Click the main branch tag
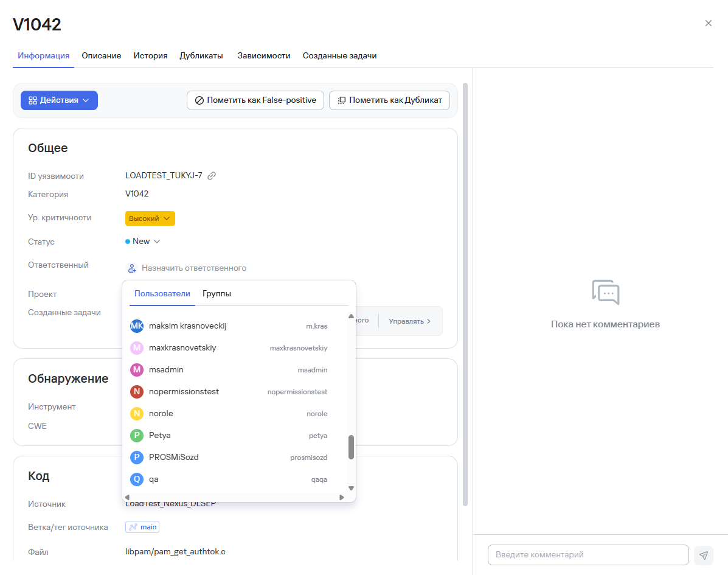728x575 pixels. 142,527
